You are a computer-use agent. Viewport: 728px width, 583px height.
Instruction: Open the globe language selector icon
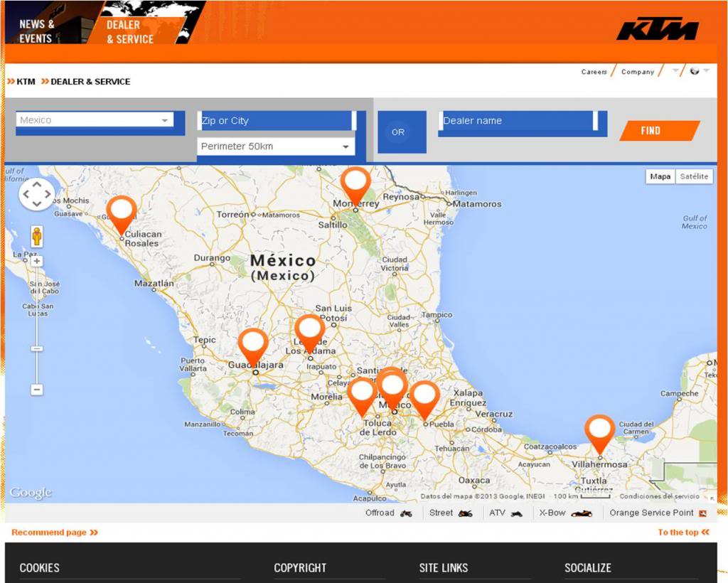695,71
